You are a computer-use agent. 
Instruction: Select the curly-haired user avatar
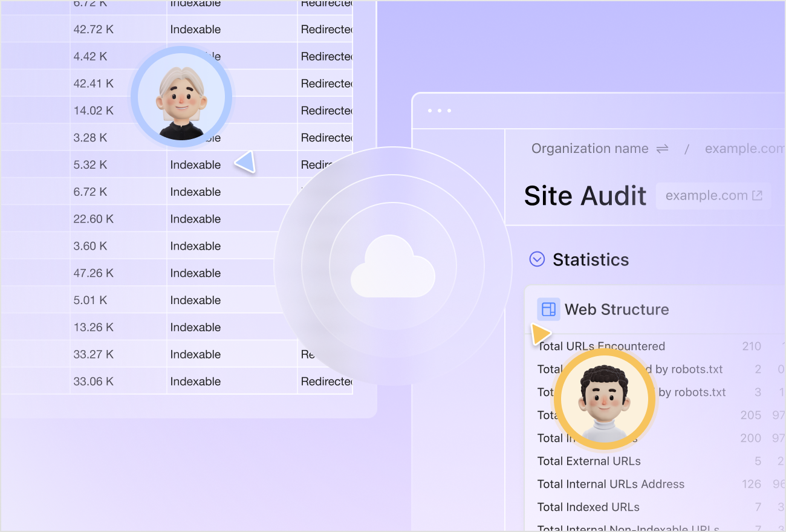click(605, 400)
